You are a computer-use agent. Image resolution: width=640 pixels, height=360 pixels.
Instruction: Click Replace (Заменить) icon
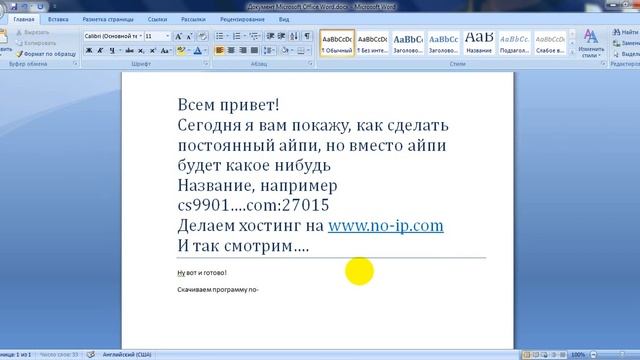coord(616,43)
